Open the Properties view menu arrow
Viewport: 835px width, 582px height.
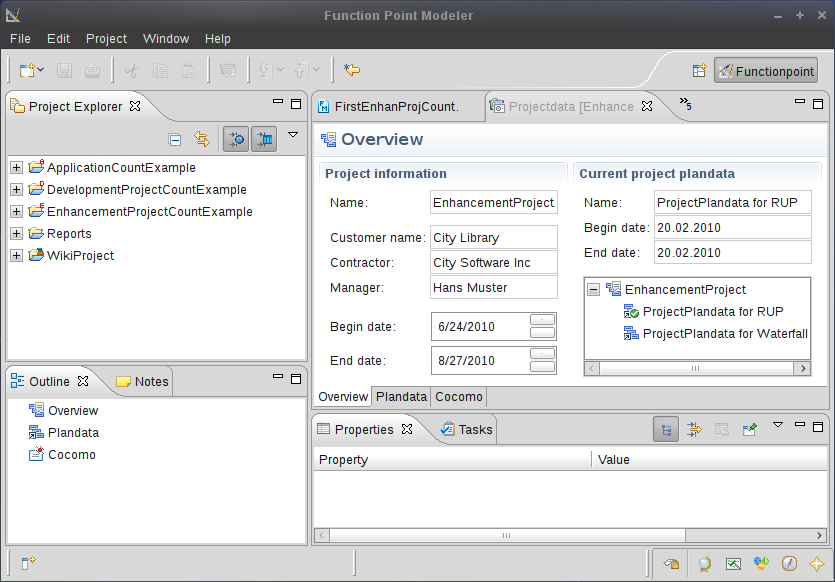click(778, 425)
